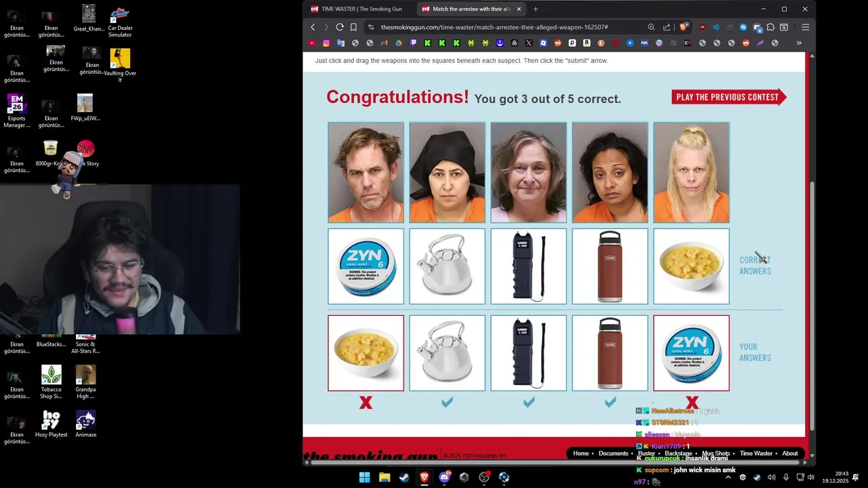Show hidden system tray icons
This screenshot has height=488, width=868.
728,477
